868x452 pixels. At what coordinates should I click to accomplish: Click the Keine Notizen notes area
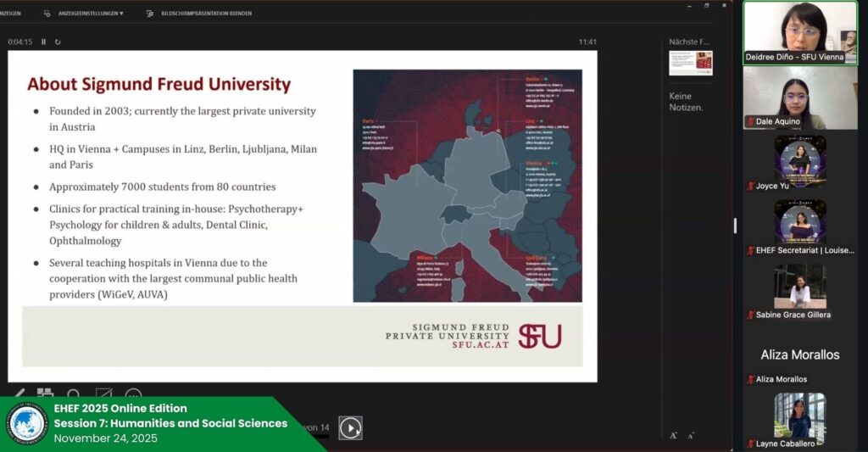686,102
